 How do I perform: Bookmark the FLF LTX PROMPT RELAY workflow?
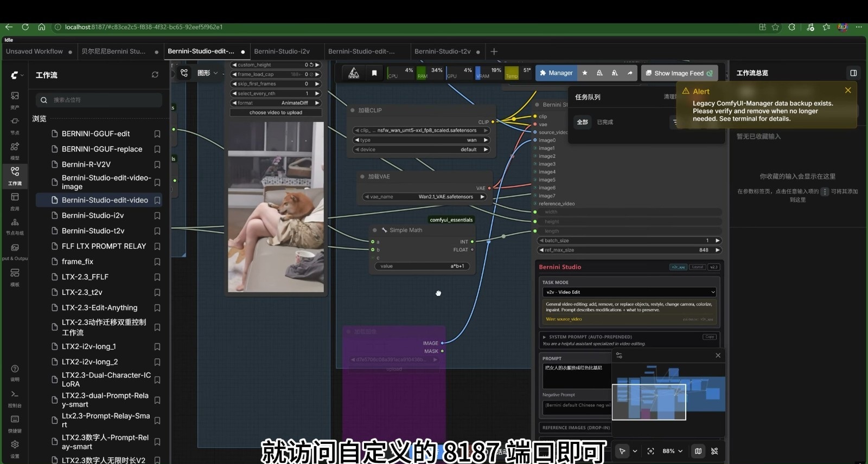point(157,246)
